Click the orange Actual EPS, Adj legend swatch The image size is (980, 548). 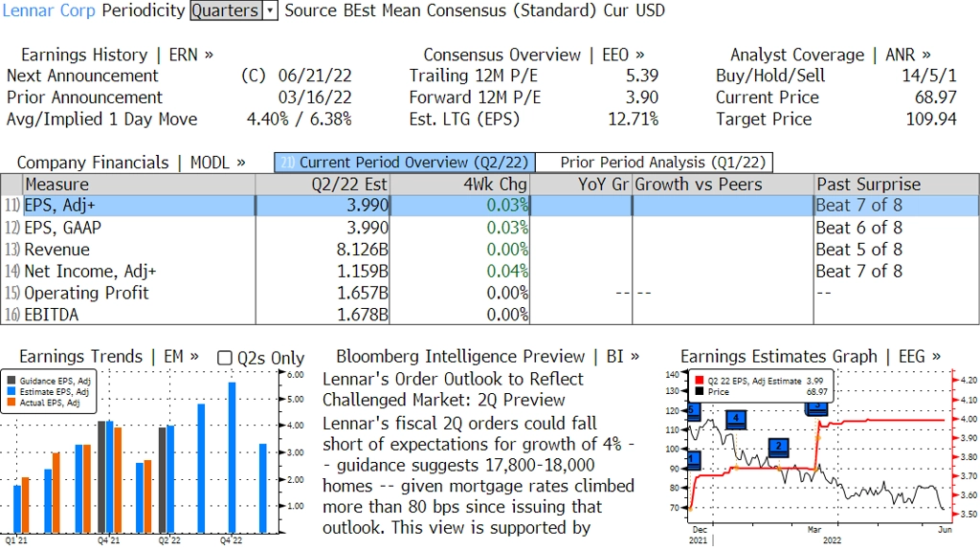point(11,403)
